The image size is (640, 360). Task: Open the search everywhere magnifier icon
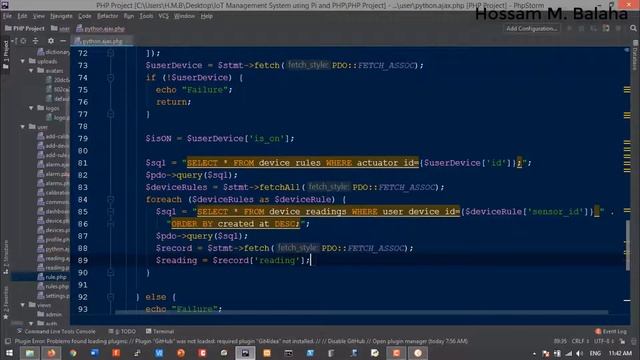[x=633, y=28]
